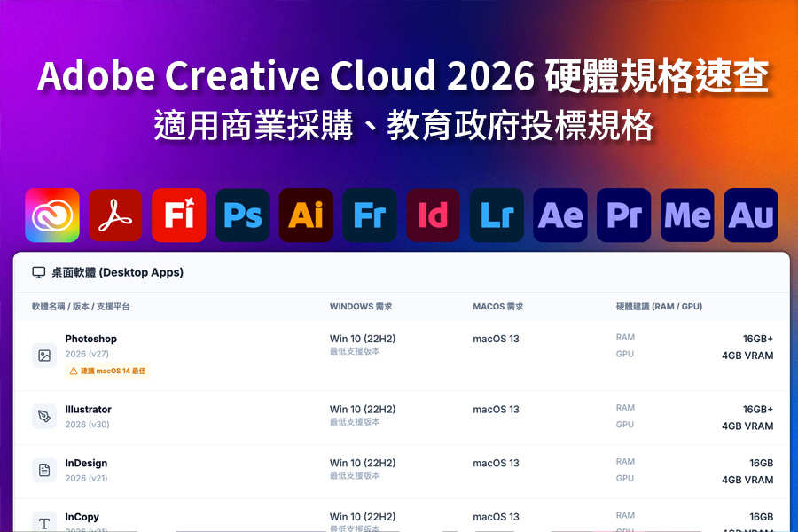Screen dimensions: 798x532
Task: Click 16GB RAM value in InCopy row
Action: pyautogui.click(x=762, y=517)
